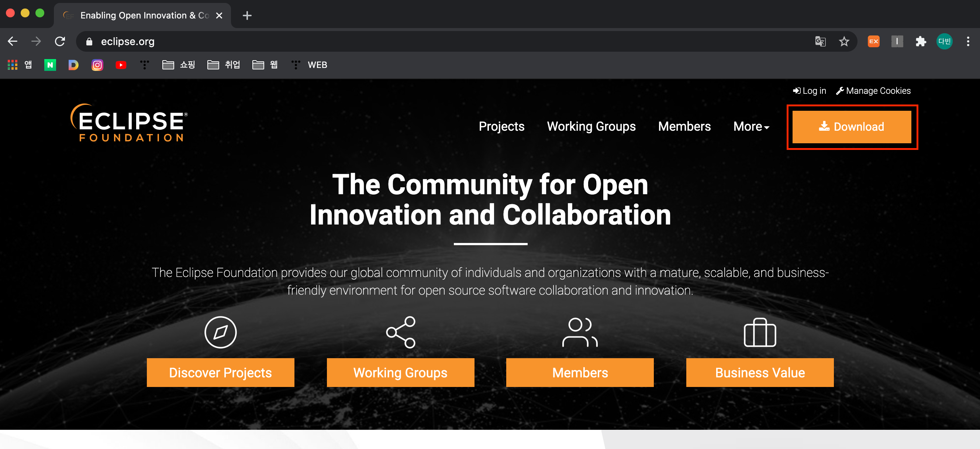Screen dimensions: 980x449
Task: Open the Instagram bookmark icon
Action: click(x=97, y=65)
